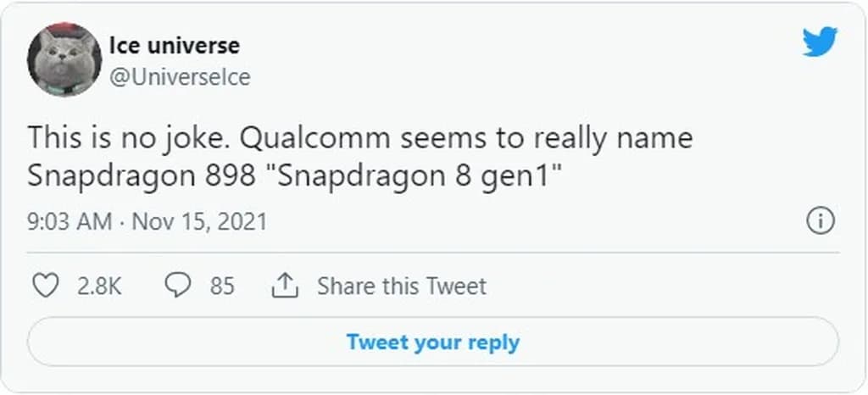Click the 9:03 AM time text
Screen dimensions: 868x395
[70, 222]
